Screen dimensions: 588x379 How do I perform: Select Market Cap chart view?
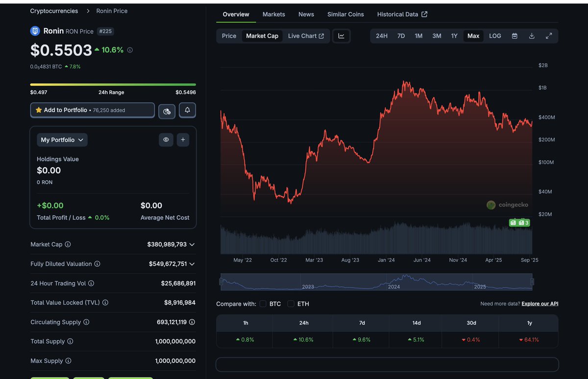point(262,36)
